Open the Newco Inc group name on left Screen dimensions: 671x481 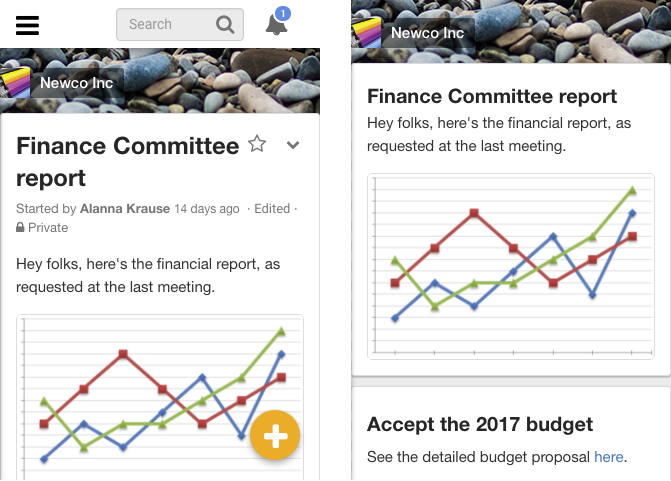coord(77,83)
